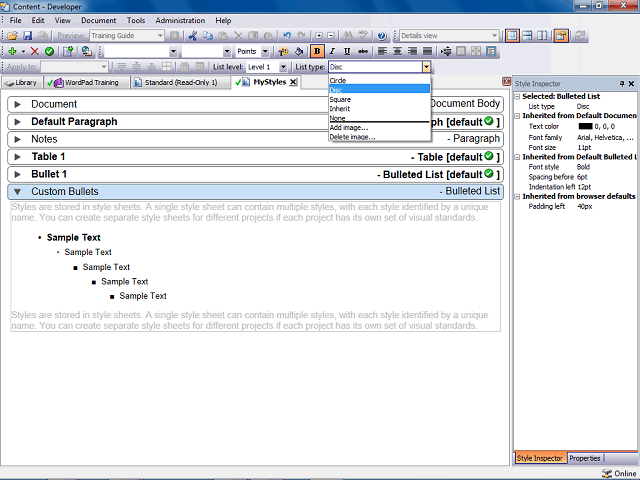Collapse the List type dropdown arrow
The width and height of the screenshot is (640, 480).
click(x=426, y=67)
